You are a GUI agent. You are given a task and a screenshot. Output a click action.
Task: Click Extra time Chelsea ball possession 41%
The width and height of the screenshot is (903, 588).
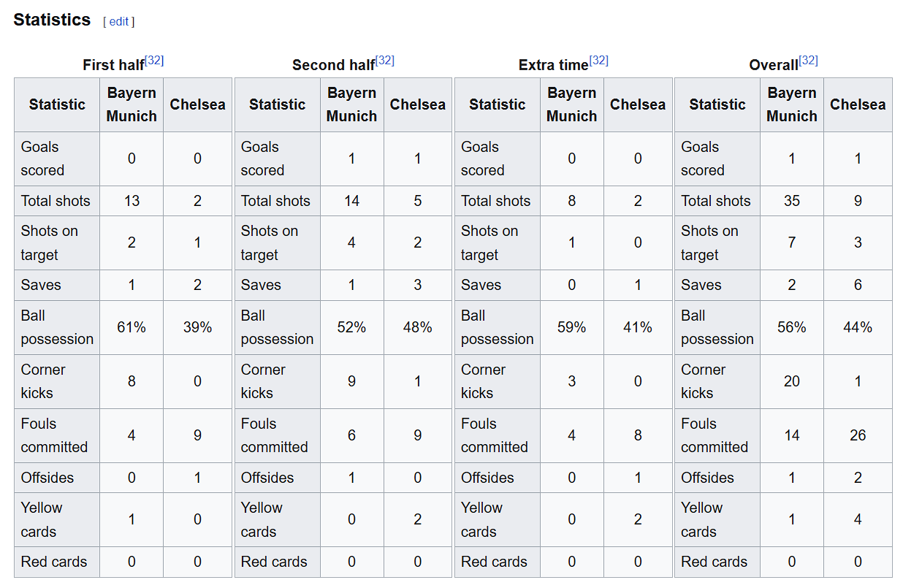pyautogui.click(x=638, y=327)
